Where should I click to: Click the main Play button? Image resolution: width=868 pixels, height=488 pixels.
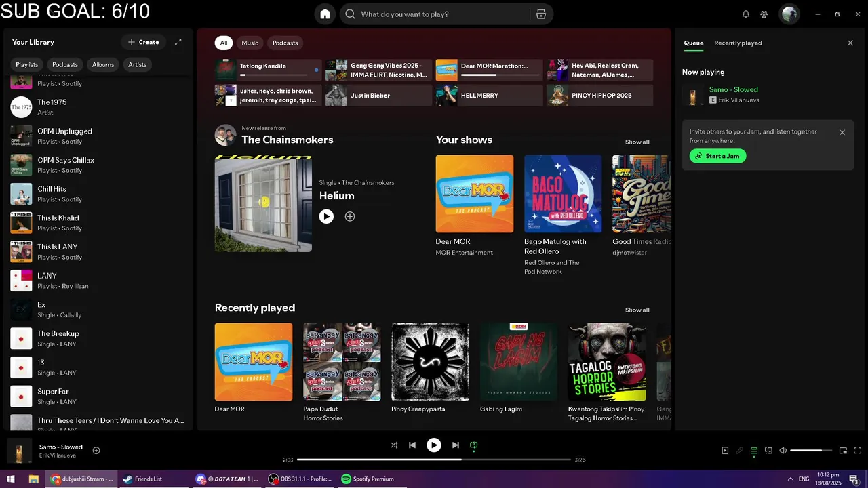click(434, 445)
